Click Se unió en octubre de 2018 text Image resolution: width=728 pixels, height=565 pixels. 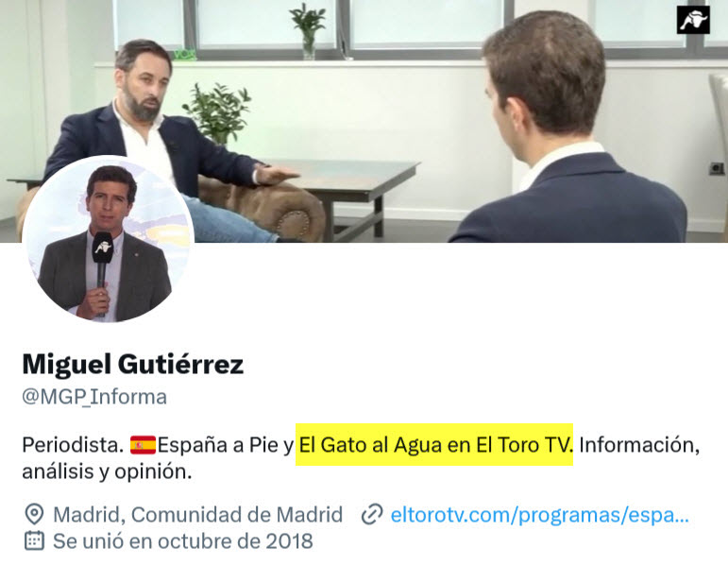183,541
